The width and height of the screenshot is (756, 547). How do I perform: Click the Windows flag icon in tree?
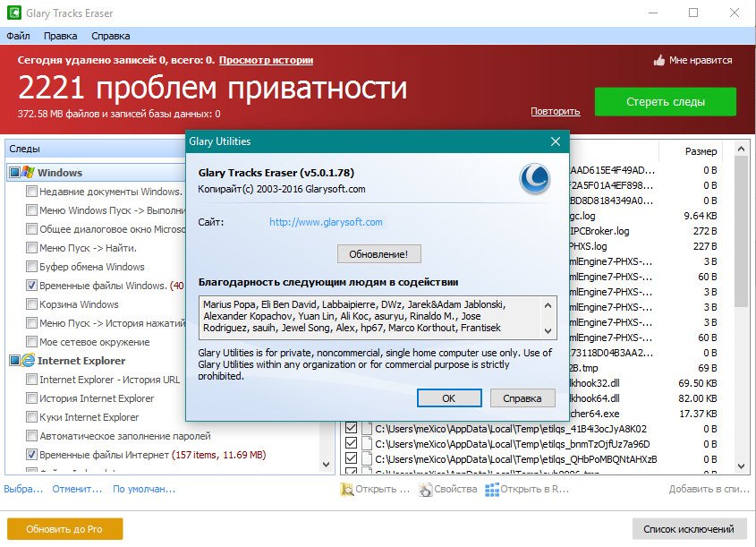(x=28, y=172)
